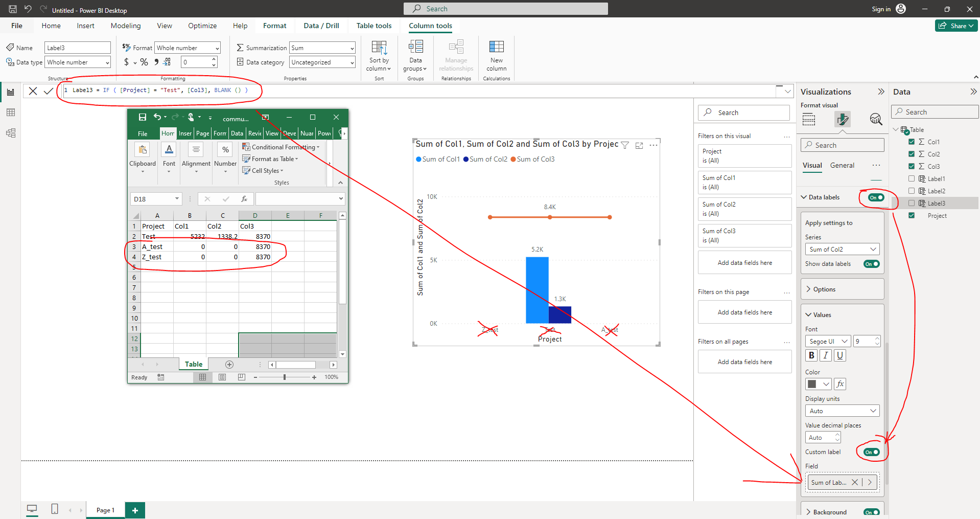Click the Format visual paintbrush icon
This screenshot has height=519, width=980.
coord(843,120)
